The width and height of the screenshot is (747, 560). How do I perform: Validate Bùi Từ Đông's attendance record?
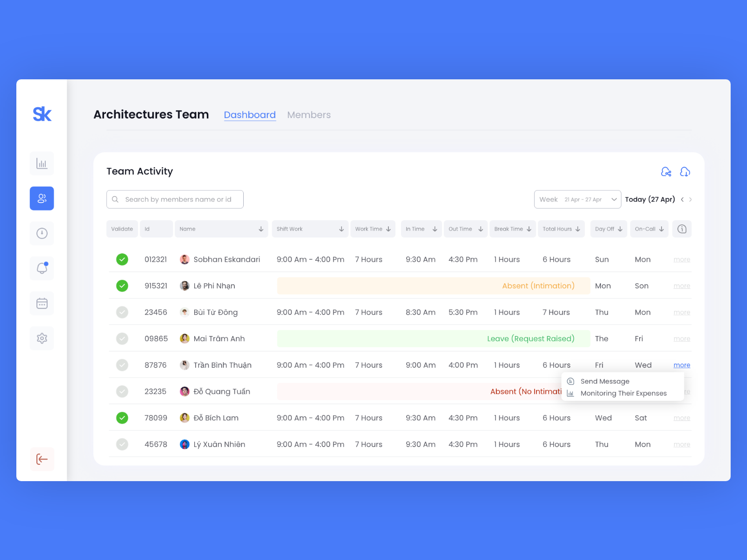coord(122,312)
